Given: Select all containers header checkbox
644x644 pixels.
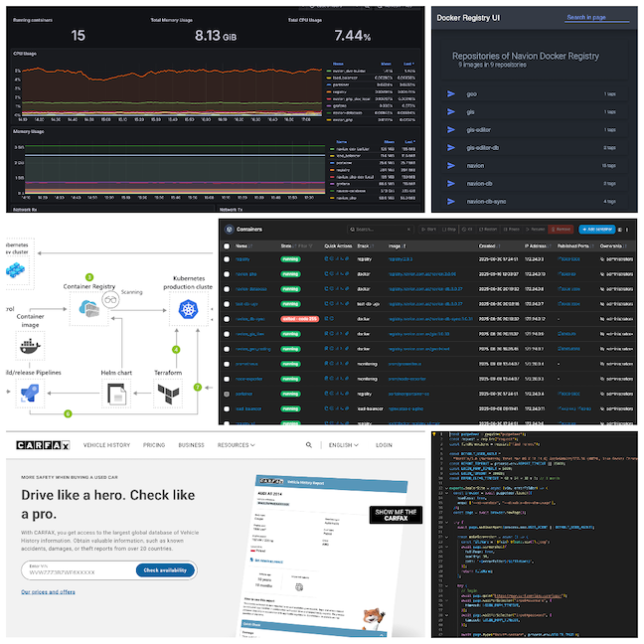Looking at the screenshot, I should (x=227, y=246).
